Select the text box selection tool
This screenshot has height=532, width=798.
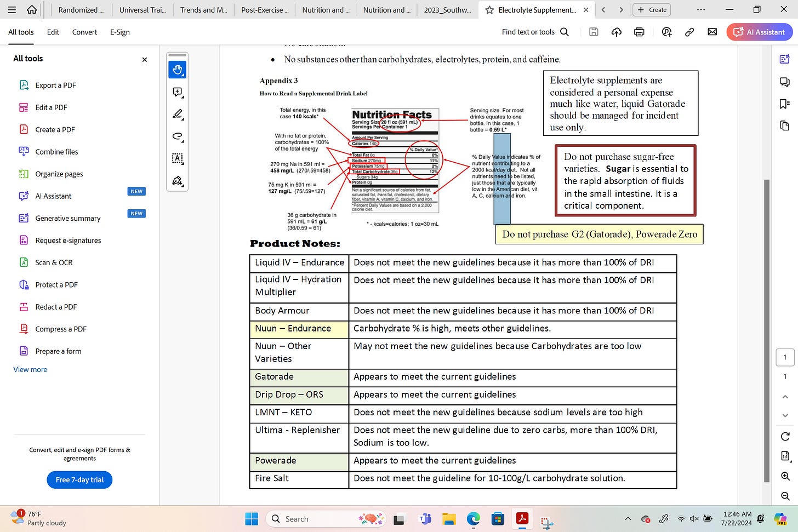[x=177, y=158]
